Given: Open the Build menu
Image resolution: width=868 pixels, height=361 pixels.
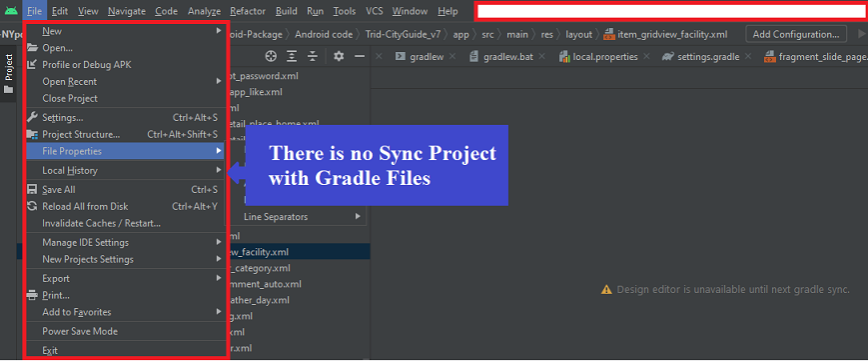Looking at the screenshot, I should coord(286,11).
